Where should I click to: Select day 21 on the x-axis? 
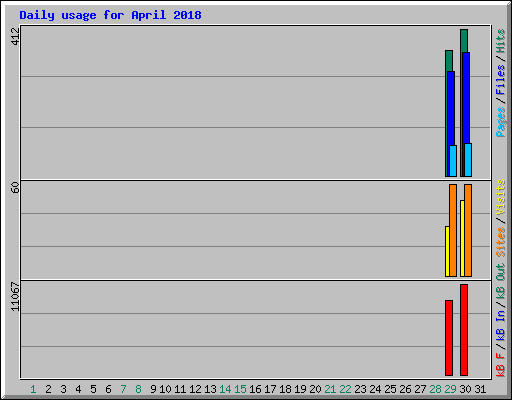click(x=330, y=389)
